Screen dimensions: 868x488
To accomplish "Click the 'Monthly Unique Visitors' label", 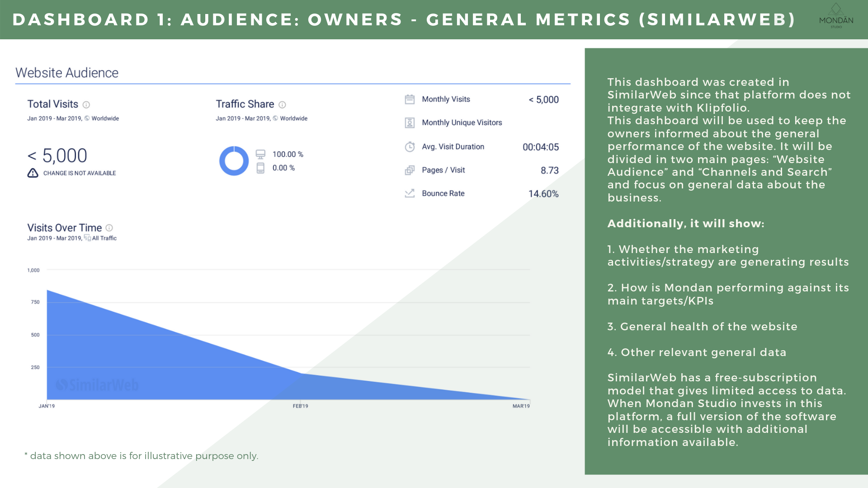I will (462, 123).
